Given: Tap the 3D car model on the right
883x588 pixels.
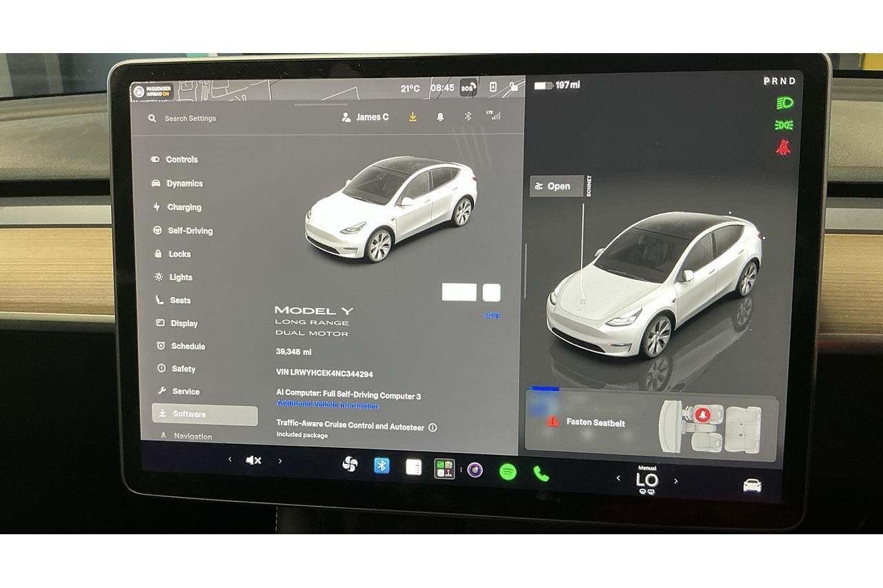Looking at the screenshot, I should pyautogui.click(x=654, y=284).
